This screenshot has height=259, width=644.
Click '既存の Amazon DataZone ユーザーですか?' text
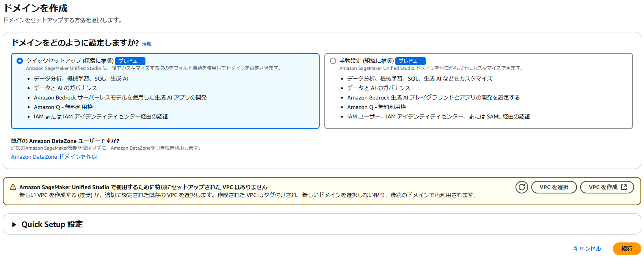65,141
